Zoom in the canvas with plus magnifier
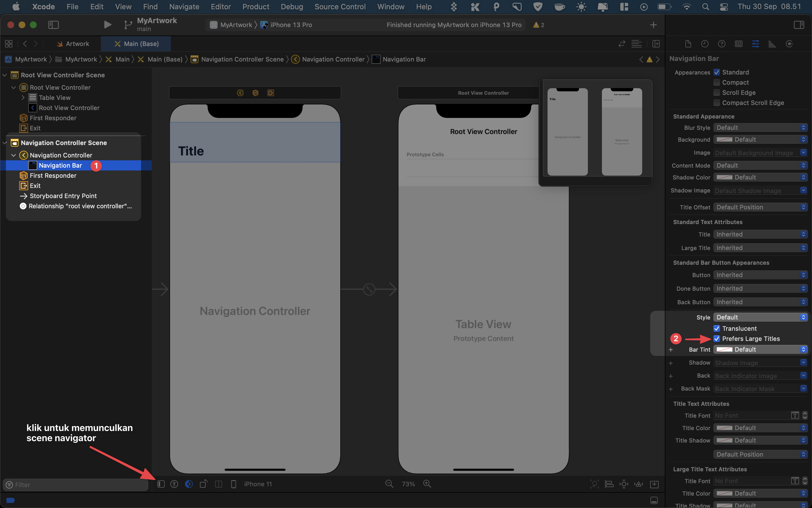 click(427, 484)
